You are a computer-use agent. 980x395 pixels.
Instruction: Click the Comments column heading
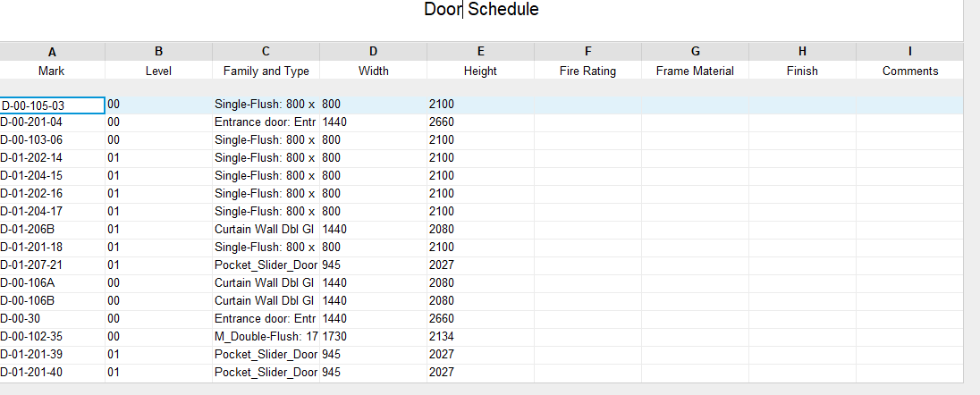[x=910, y=71]
